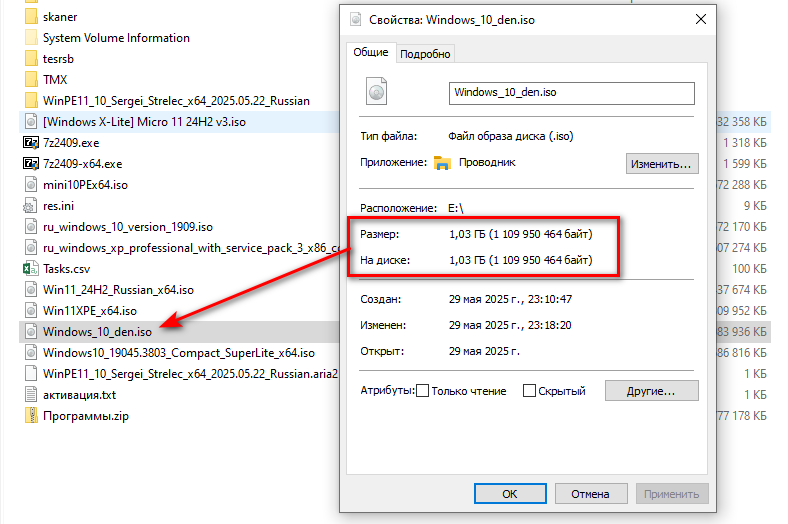
Task: Click the file name field Windows_10_den.iso
Action: (571, 93)
